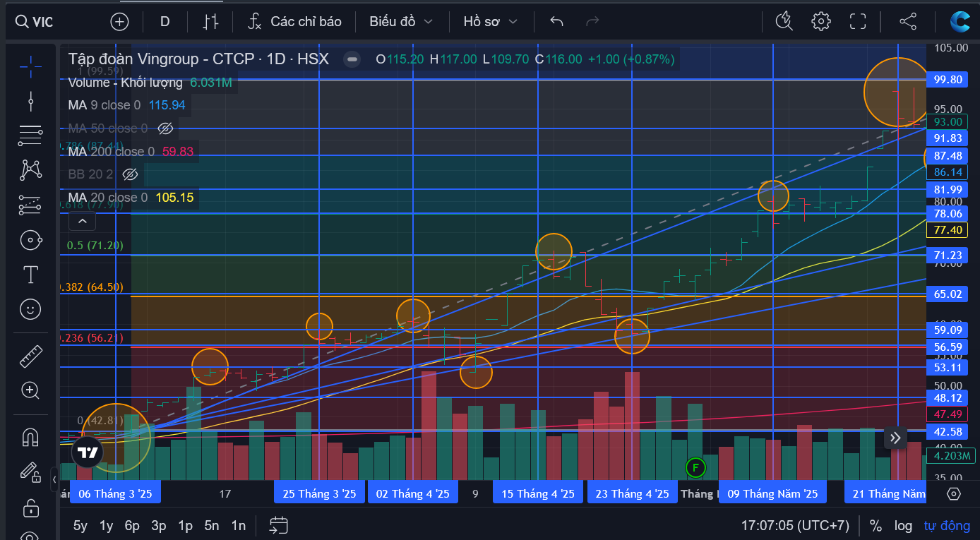This screenshot has width=980, height=540.
Task: Select the 1y date range
Action: coord(106,525)
